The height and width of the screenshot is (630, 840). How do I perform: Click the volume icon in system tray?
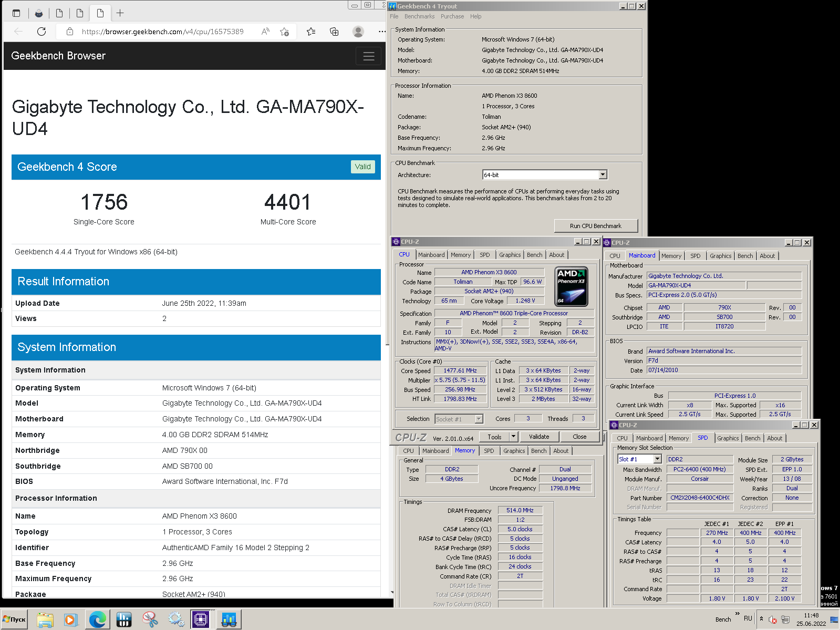point(773,619)
